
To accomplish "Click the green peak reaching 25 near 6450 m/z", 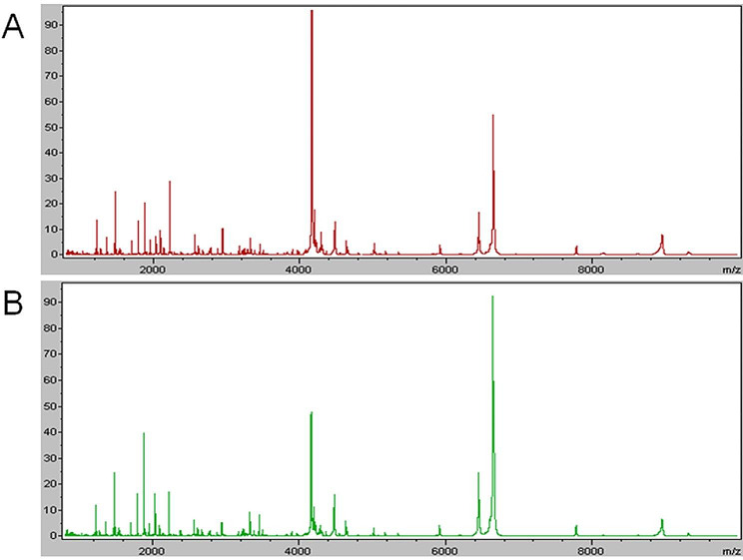I will coord(478,474).
